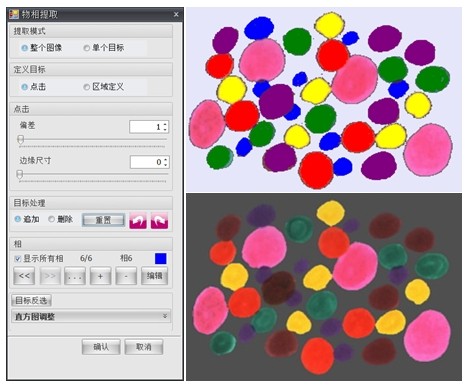Remove phase using the - button
The width and height of the screenshot is (468, 387).
126,276
